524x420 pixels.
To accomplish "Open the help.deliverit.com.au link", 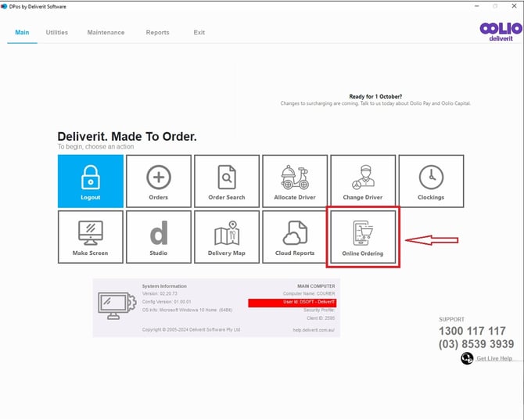I will click(314, 330).
